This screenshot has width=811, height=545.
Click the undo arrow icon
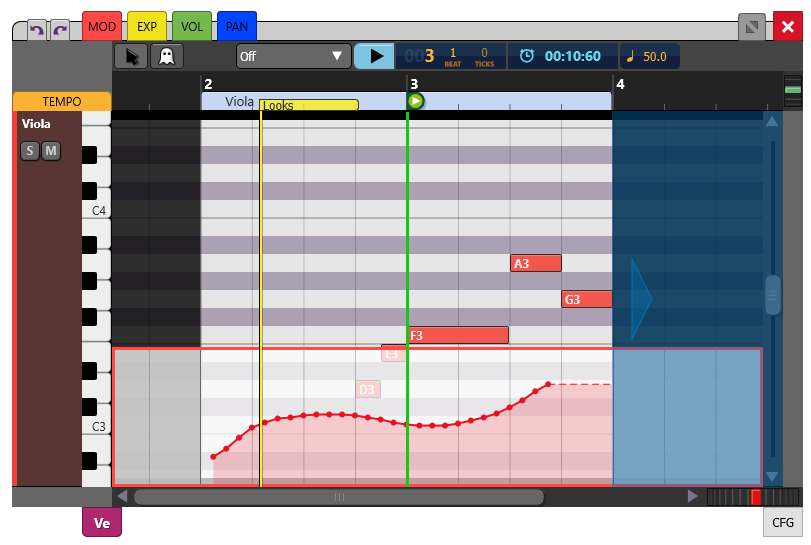[x=37, y=30]
